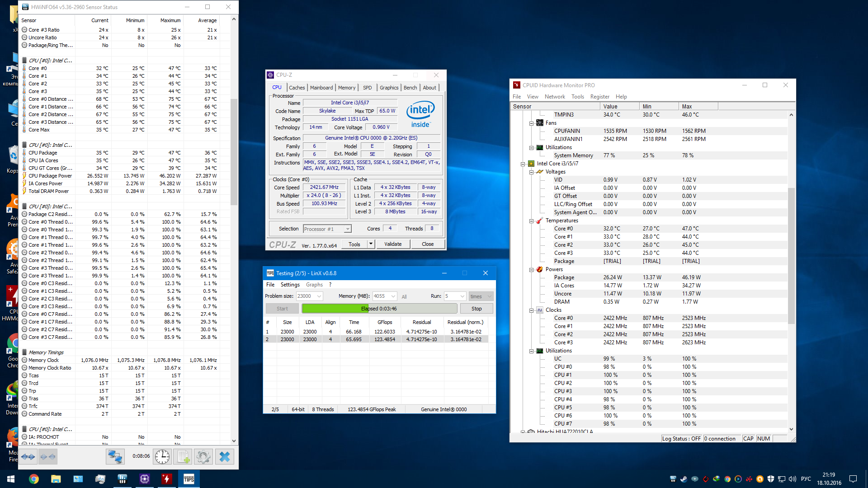The image size is (868, 488).
Task: Open the Problem size dropdown in LinX
Action: [x=319, y=296]
